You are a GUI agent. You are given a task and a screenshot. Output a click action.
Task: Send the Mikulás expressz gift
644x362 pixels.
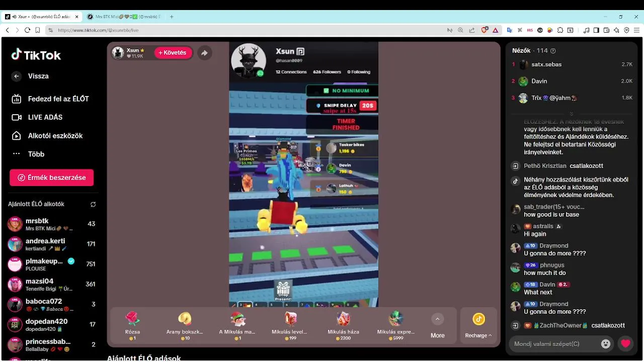(x=396, y=325)
